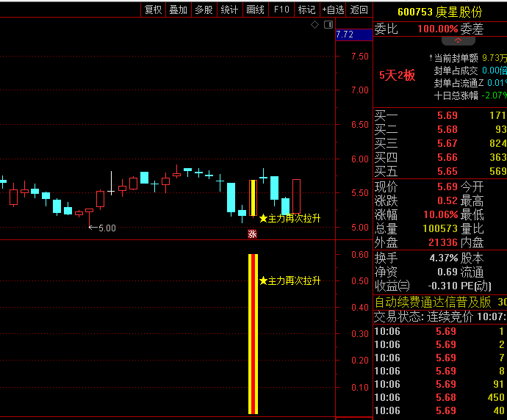Open F10 company information
Screen dimensions: 507x420
click(x=281, y=10)
